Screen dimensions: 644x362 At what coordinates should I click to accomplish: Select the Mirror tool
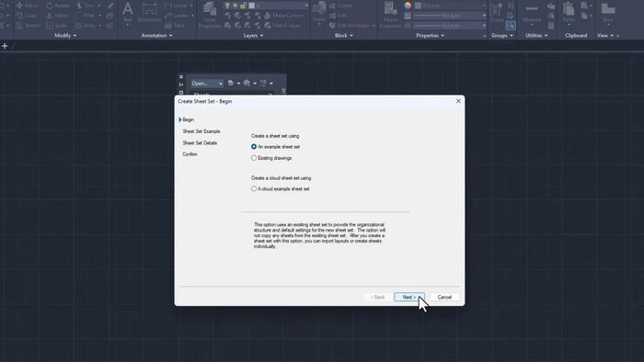point(57,16)
